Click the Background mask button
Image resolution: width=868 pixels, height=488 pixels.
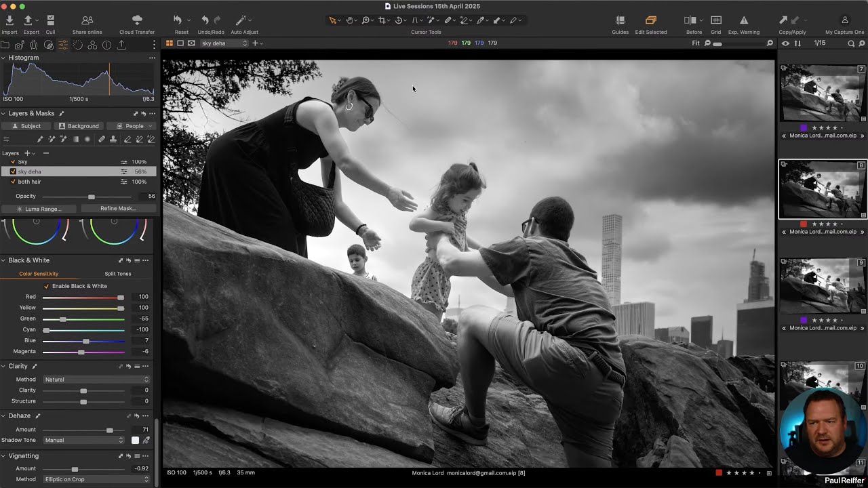coord(79,126)
